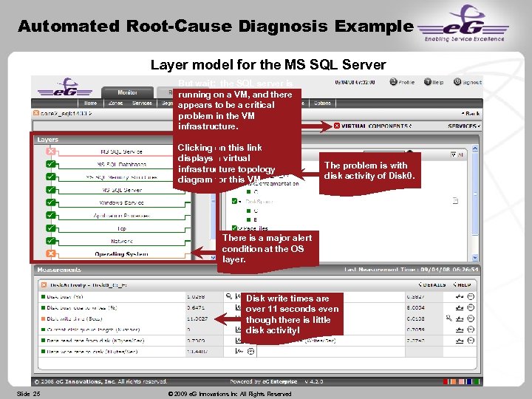Open the Services menu item in the nav bar
This screenshot has width=532, height=399.
pyautogui.click(x=142, y=103)
